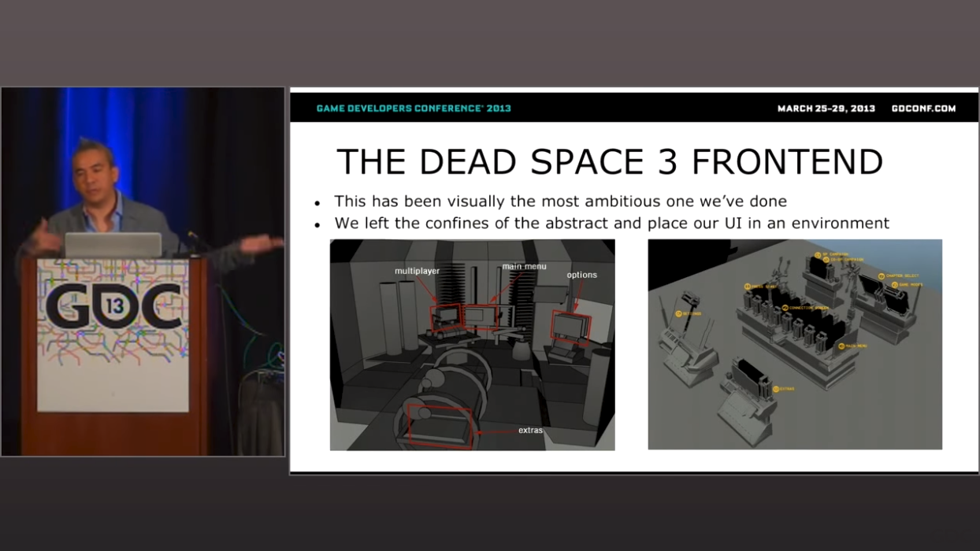The image size is (980, 551).
Task: Click the 'MAIN MENU' marker in right render
Action: coord(852,346)
